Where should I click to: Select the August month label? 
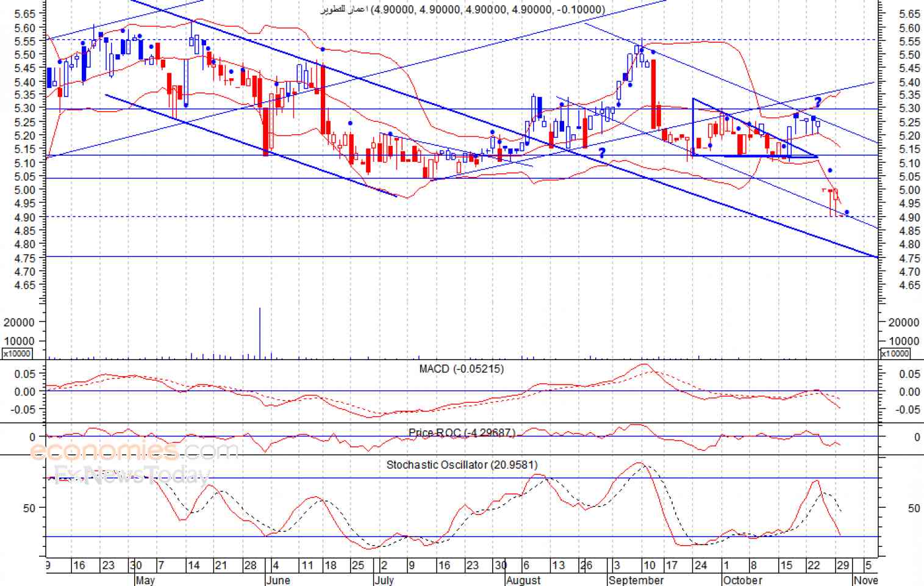pos(523,579)
